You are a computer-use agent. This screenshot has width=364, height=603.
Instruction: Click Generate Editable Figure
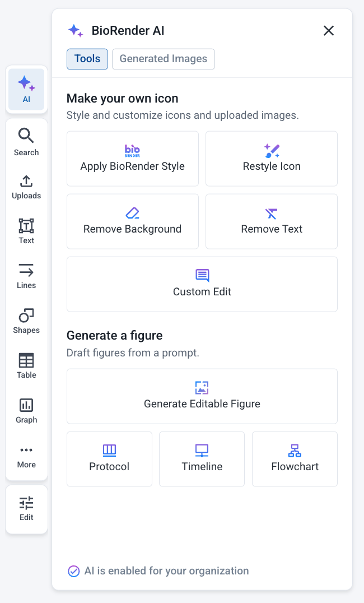(202, 396)
